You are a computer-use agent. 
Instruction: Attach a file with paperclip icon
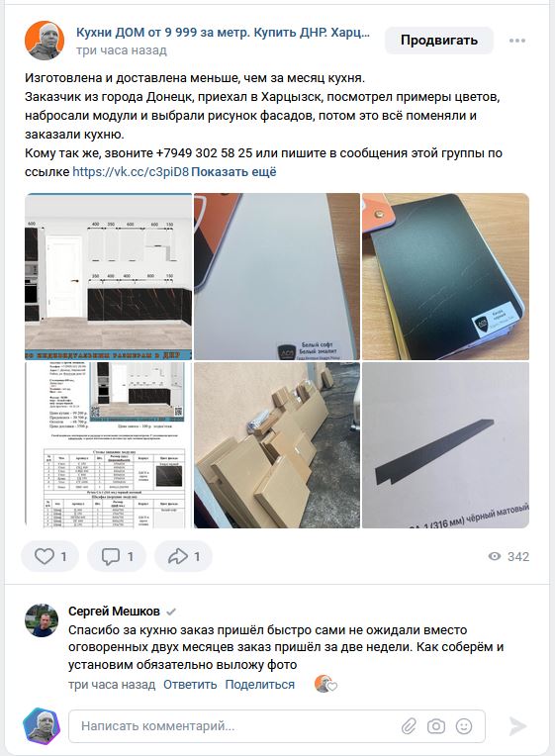click(409, 726)
